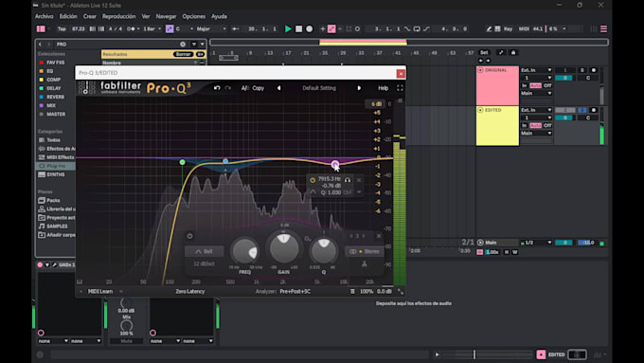Open the Default Setting preset menu
The width and height of the screenshot is (644, 363).
319,88
